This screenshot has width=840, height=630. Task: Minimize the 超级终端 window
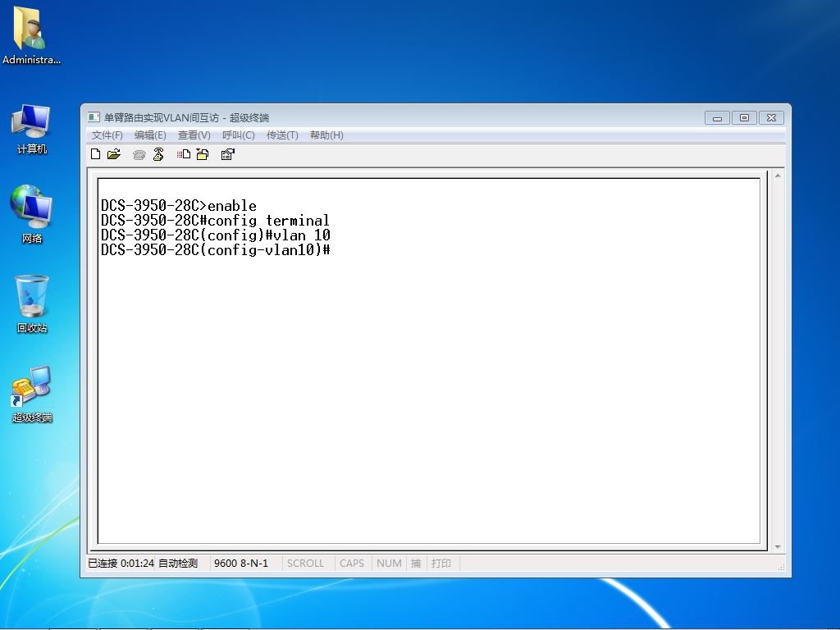click(x=717, y=118)
